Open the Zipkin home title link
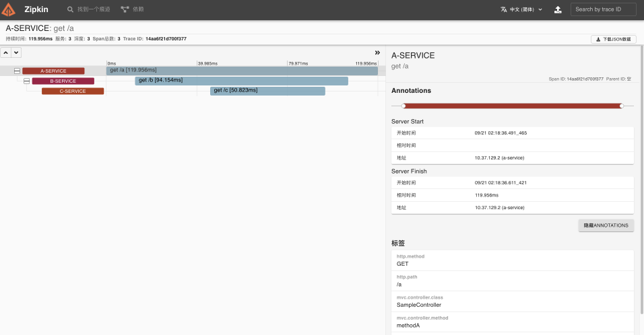 point(36,9)
